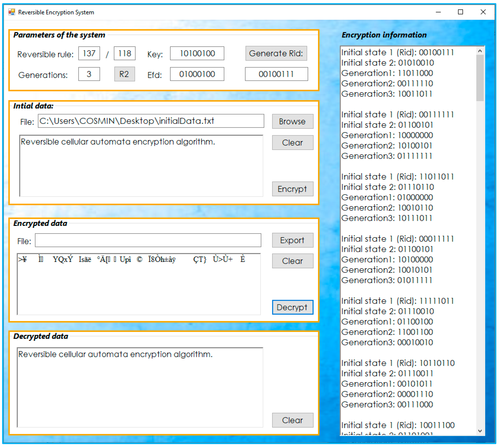This screenshot has height=448, width=499.
Task: Click the encrypted data File field
Action: (x=148, y=240)
